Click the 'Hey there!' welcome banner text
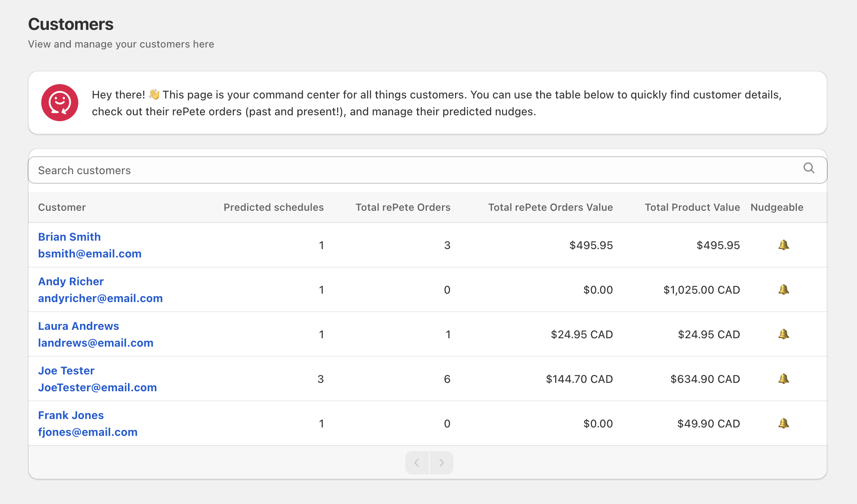Viewport: 857px width, 504px height. click(x=436, y=103)
